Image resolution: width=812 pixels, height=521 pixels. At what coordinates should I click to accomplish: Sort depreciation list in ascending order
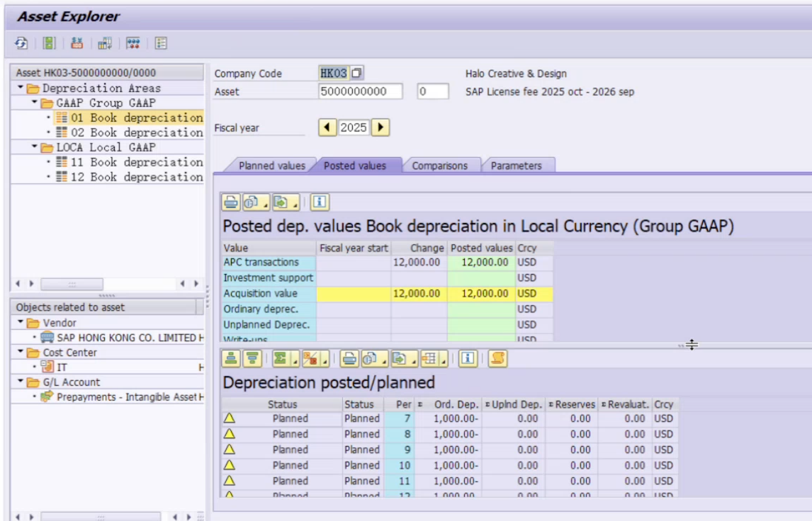(x=231, y=359)
